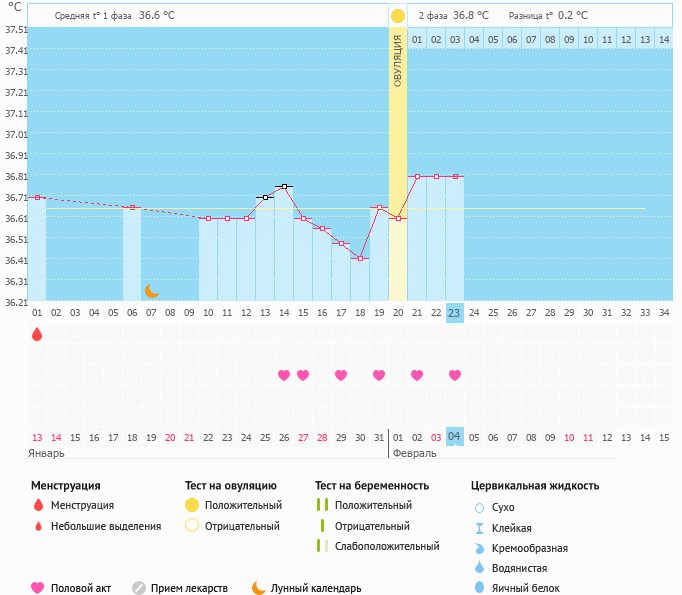Image resolution: width=682 pixels, height=595 pixels.
Task: Click the yellow circle beside Положительный ovulation test
Action: pyautogui.click(x=193, y=505)
